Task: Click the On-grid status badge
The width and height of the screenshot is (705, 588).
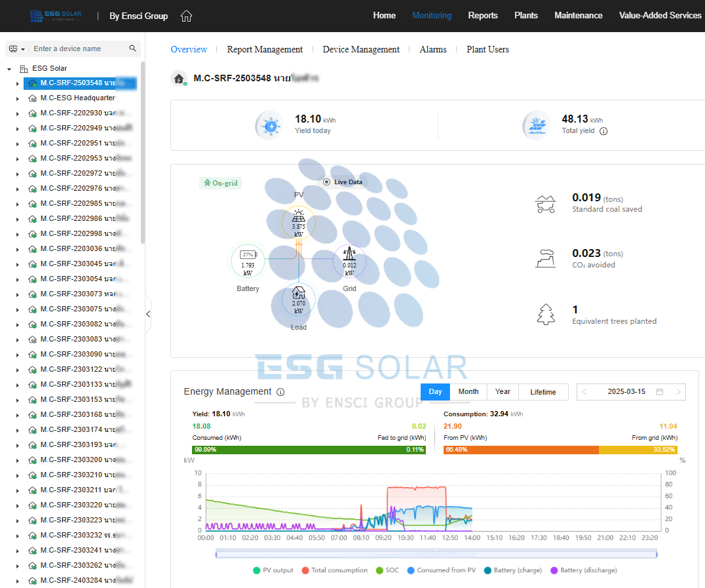Action: pyautogui.click(x=220, y=183)
